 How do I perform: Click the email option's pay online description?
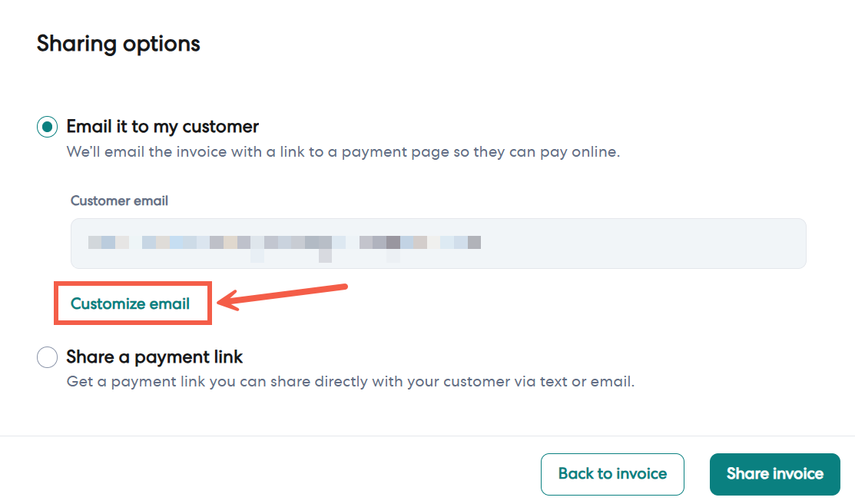343,151
